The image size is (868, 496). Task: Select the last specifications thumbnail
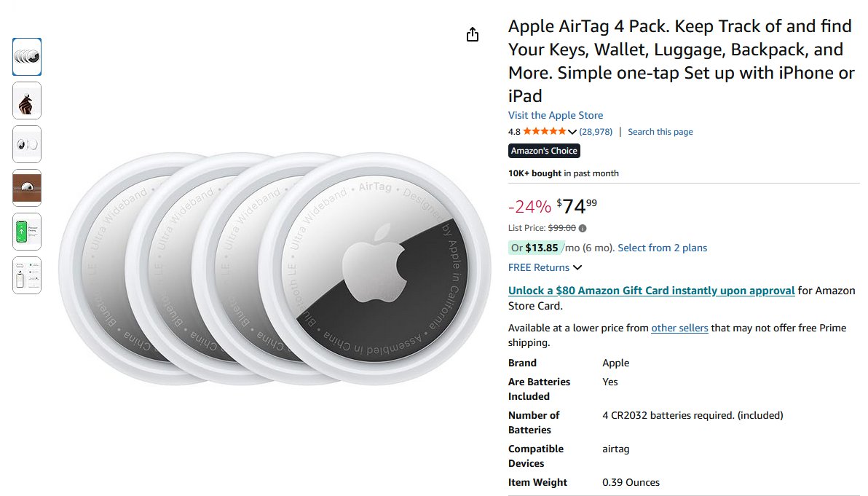[x=27, y=275]
